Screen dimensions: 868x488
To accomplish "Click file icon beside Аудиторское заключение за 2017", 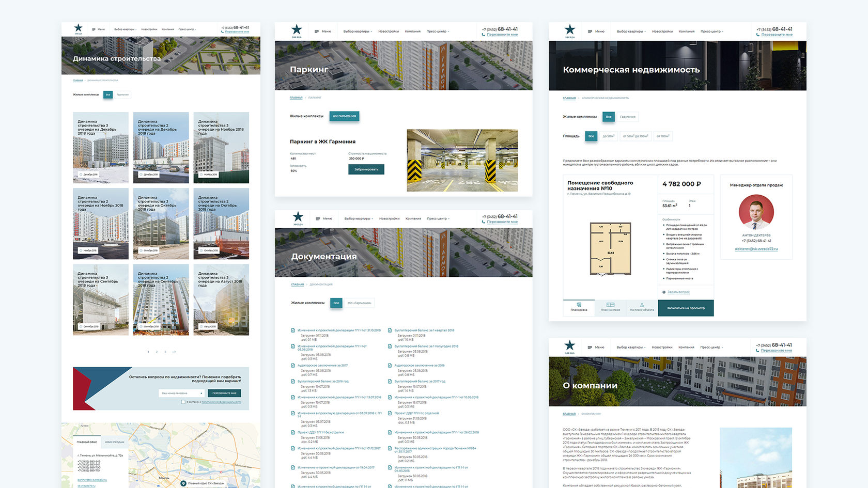I will [x=293, y=365].
